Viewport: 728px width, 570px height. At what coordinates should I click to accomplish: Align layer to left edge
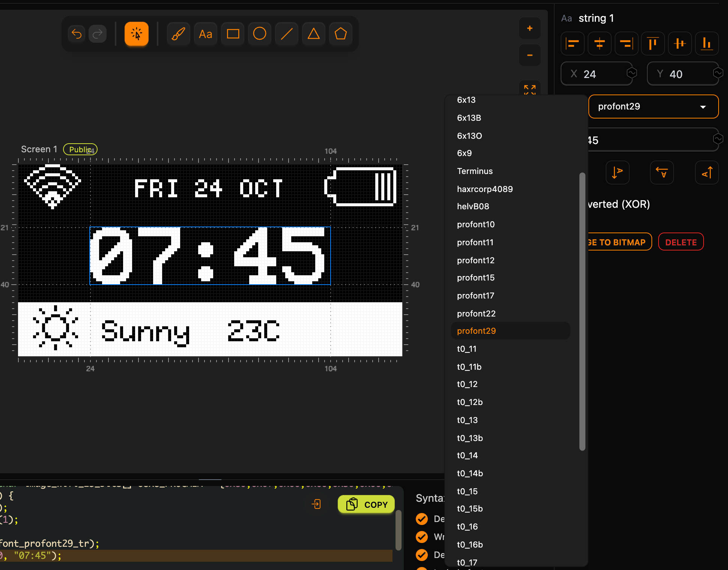click(x=573, y=43)
